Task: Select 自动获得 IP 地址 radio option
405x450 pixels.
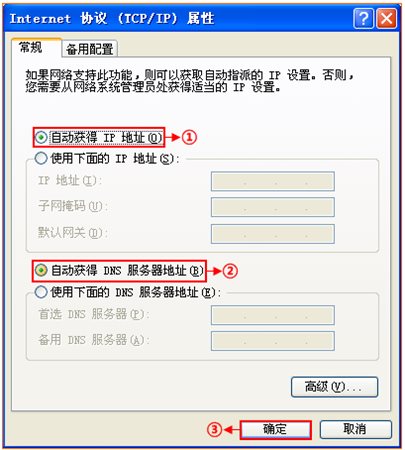Action: pos(41,137)
